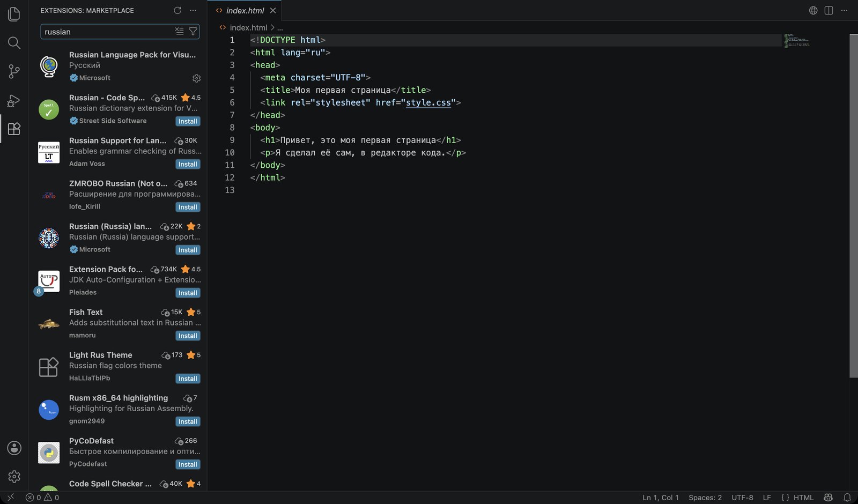
Task: Expand the breadcrumb ellipsis symbol
Action: click(280, 27)
